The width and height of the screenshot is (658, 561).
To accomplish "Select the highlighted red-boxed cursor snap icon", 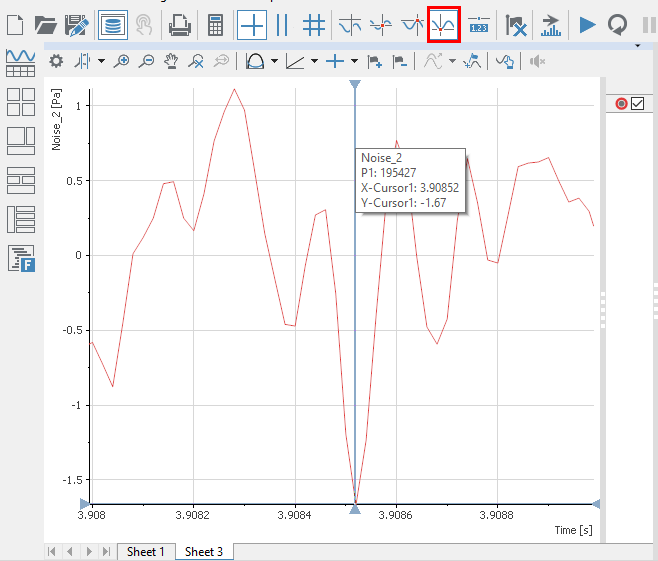I will (443, 25).
